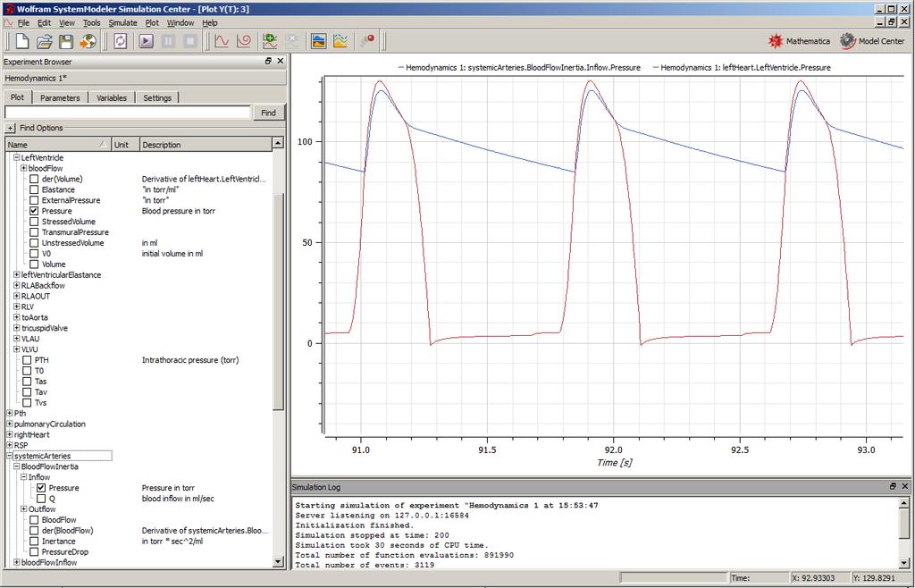The image size is (915, 588).
Task: Click the add subplot green-plus icon
Action: [x=270, y=41]
